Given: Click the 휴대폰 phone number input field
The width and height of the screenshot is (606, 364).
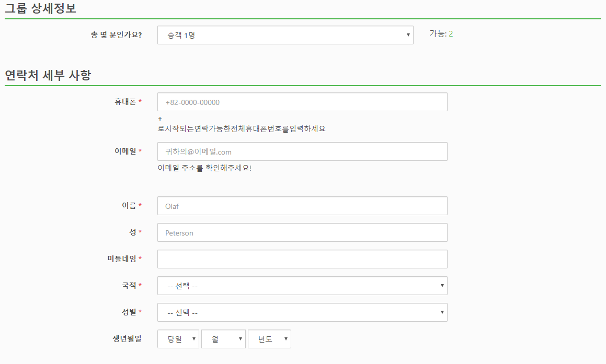Looking at the screenshot, I should [x=302, y=102].
